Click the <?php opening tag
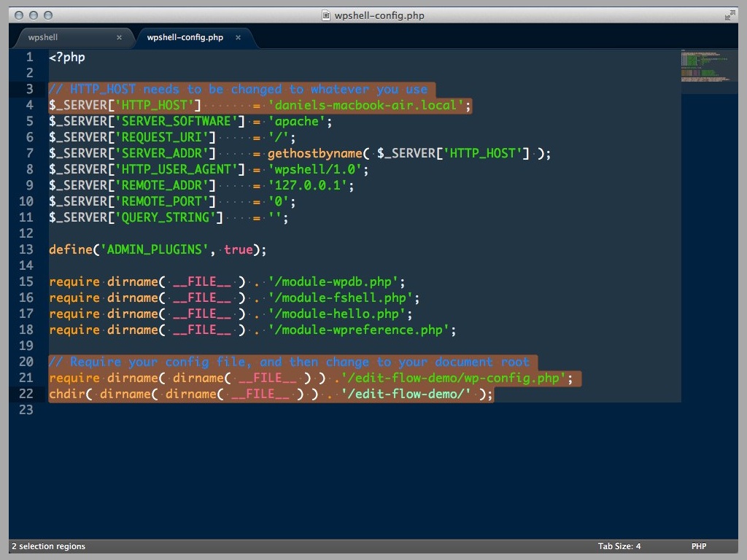 [66, 57]
